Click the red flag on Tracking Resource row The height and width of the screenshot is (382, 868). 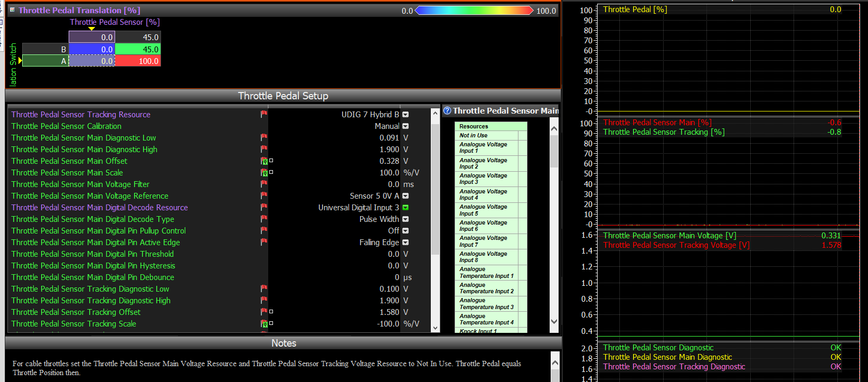264,114
